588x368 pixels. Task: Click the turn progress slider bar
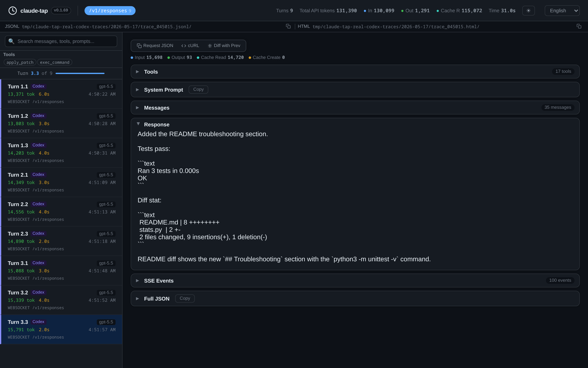(80, 73)
